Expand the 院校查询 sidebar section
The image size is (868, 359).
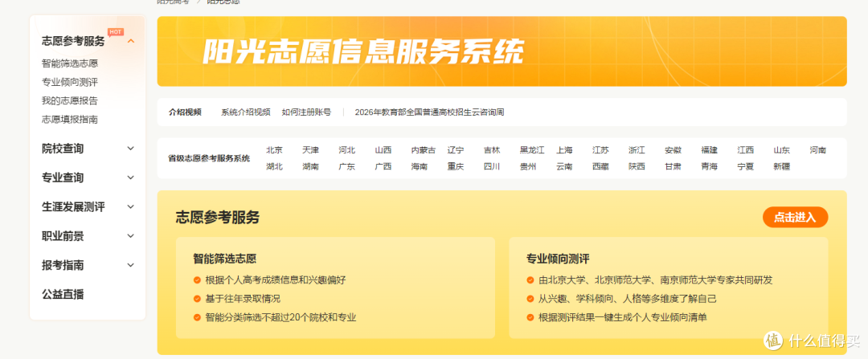[131, 149]
